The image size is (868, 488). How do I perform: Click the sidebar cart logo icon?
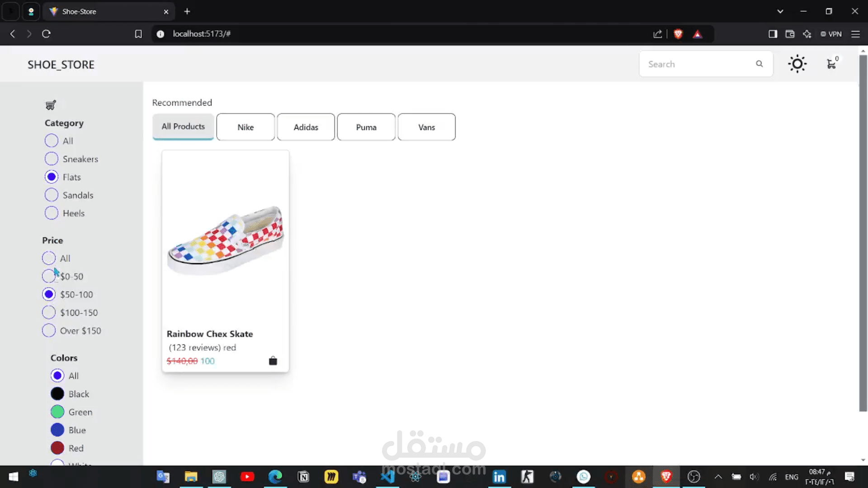[51, 105]
